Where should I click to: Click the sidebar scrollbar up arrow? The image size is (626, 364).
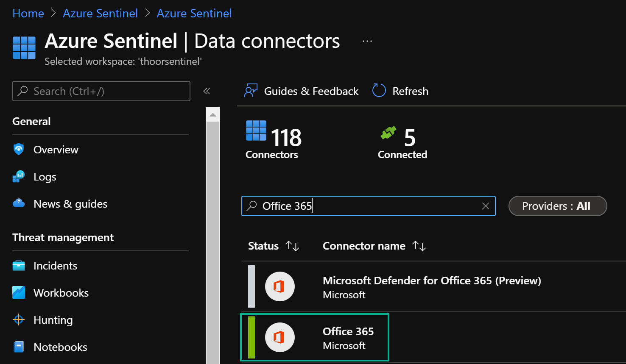pos(213,115)
